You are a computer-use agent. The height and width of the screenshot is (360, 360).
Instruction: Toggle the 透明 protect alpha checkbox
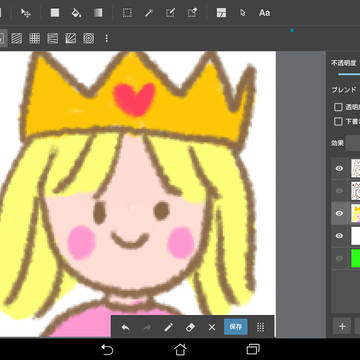[338, 107]
